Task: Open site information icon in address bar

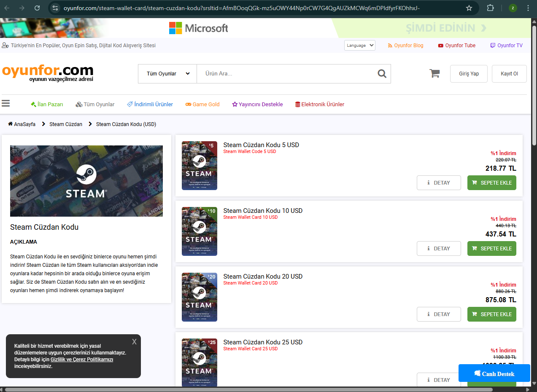Action: pyautogui.click(x=55, y=8)
